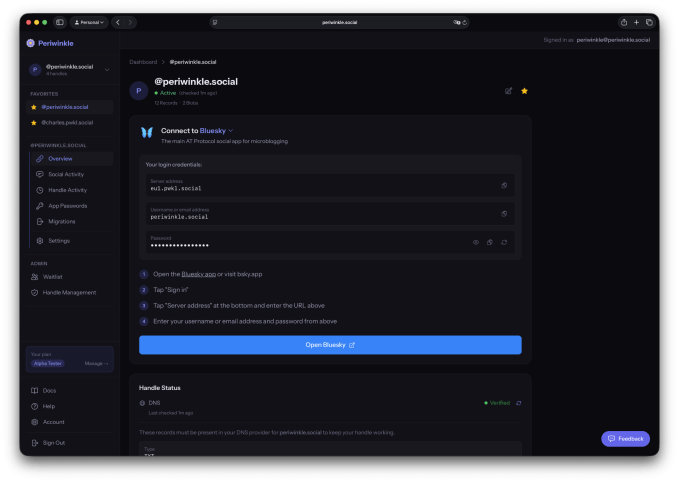This screenshot has width=679, height=482.
Task: Click the Open Bluesky button
Action: click(x=330, y=345)
